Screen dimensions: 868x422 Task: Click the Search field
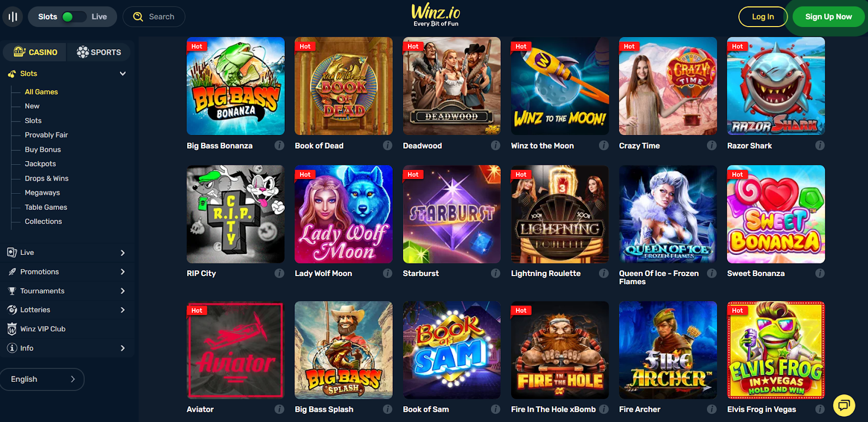pyautogui.click(x=154, y=17)
